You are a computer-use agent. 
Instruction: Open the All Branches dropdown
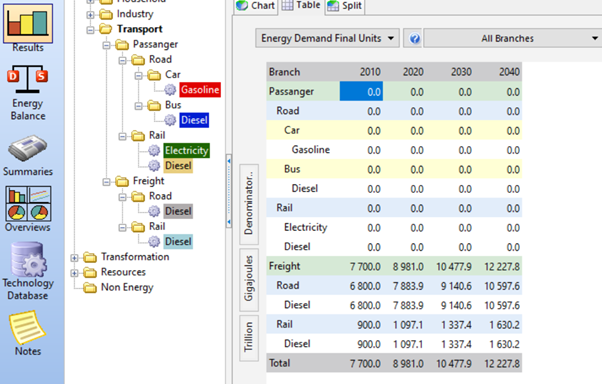[x=513, y=38]
